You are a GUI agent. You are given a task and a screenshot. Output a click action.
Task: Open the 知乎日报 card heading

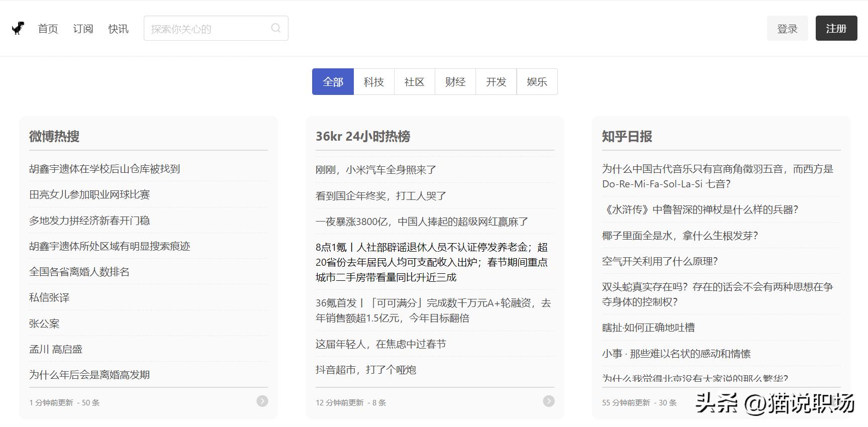(x=627, y=136)
